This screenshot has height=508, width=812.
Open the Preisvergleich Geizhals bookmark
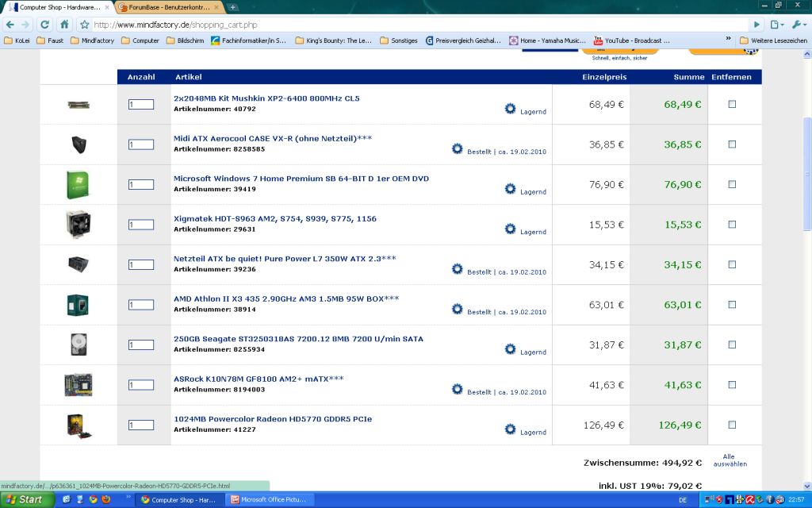(x=463, y=40)
